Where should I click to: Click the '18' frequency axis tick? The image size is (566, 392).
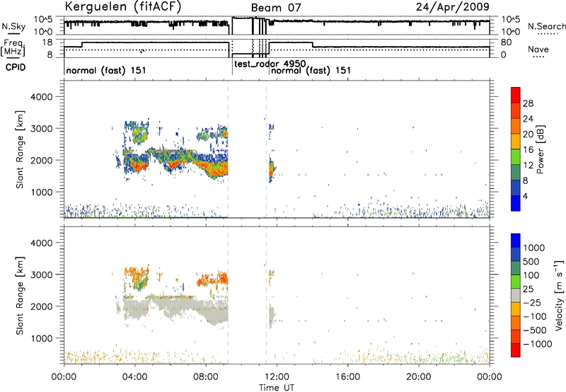coord(47,42)
